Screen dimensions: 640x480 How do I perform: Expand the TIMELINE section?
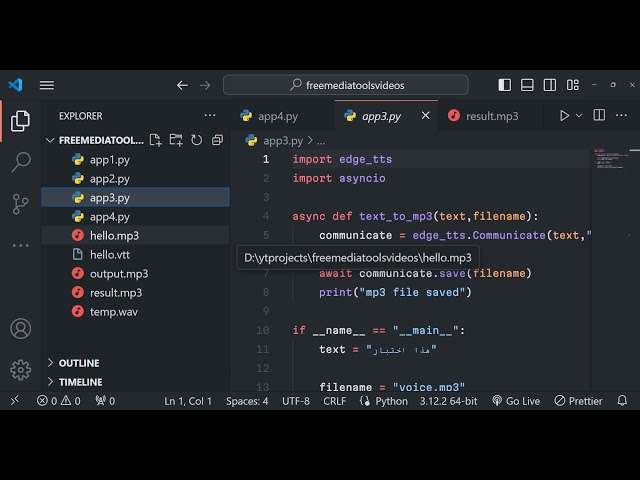pyautogui.click(x=80, y=382)
